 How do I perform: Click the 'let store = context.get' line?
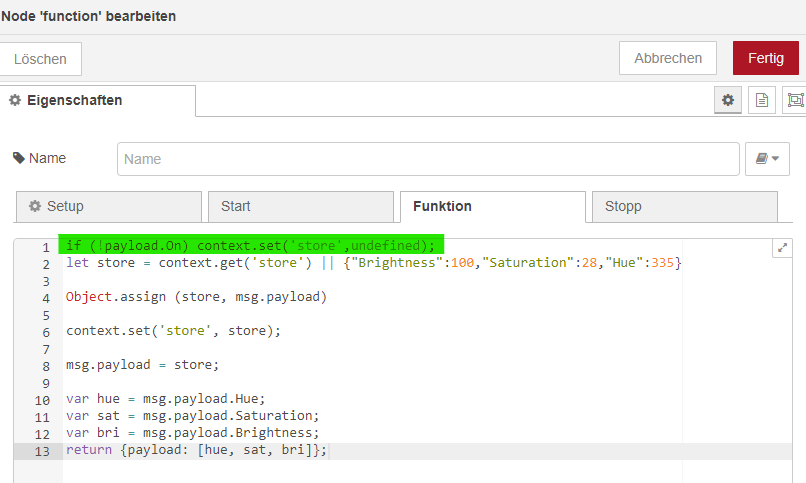pos(373,263)
